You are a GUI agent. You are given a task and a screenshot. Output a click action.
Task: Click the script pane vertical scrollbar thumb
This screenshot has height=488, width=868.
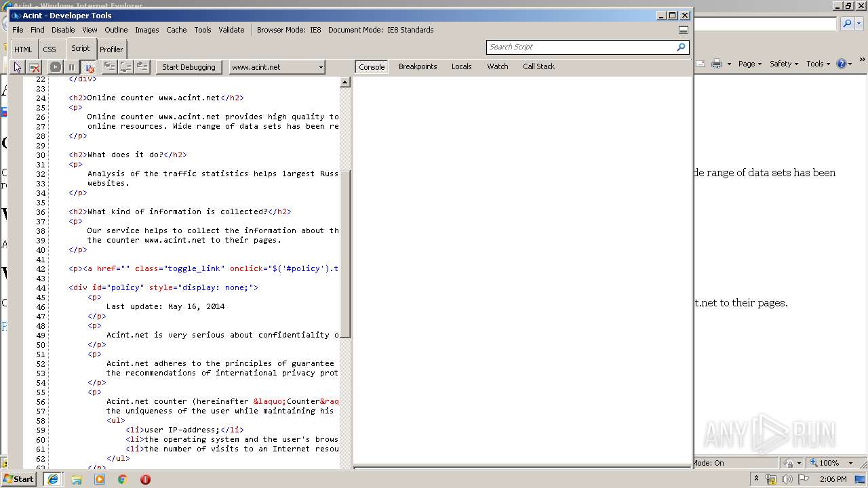pyautogui.click(x=344, y=253)
